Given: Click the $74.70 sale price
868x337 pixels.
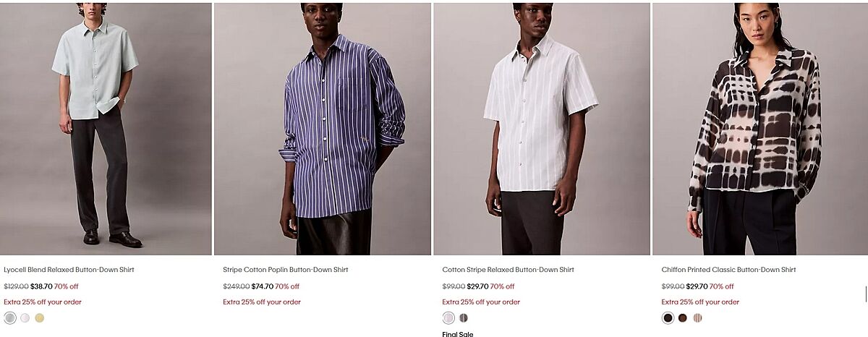Looking at the screenshot, I should click(x=262, y=286).
